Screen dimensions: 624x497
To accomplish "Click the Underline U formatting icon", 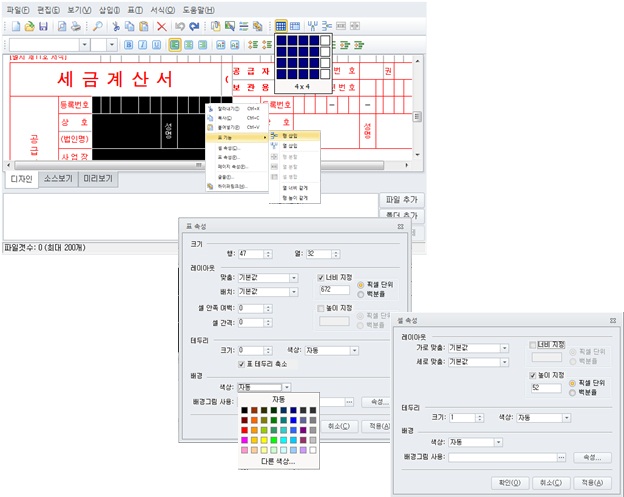I will pyautogui.click(x=156, y=45).
